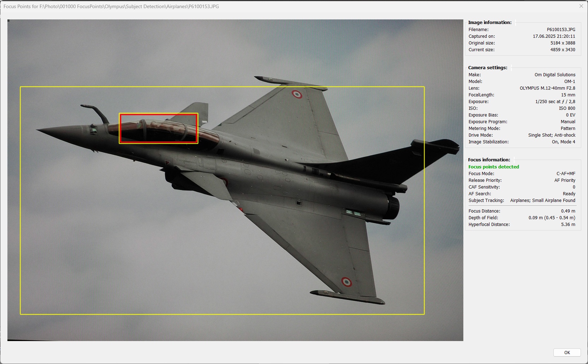588x364 pixels.
Task: Click the "Image information:" heading
Action: (x=489, y=22)
